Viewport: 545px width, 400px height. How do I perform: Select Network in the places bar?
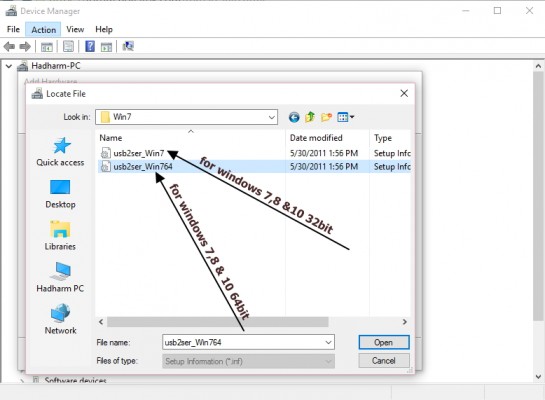[60, 319]
